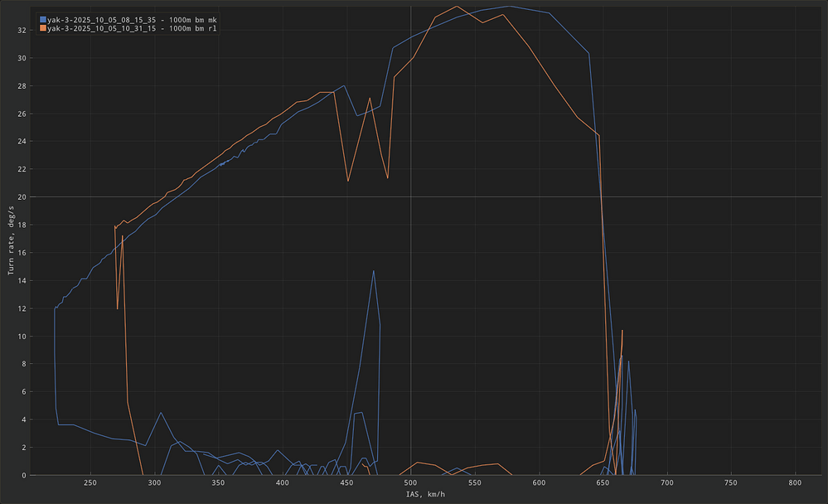The width and height of the screenshot is (828, 504).
Task: Click the 'Turn rate, deg/s' axis title
Action: [x=12, y=240]
